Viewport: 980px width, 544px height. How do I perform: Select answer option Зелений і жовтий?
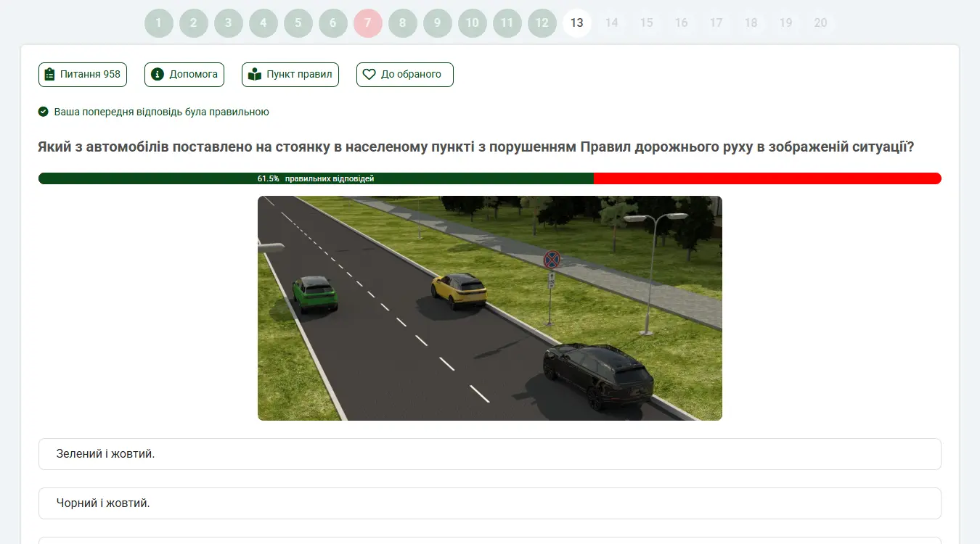tap(489, 454)
